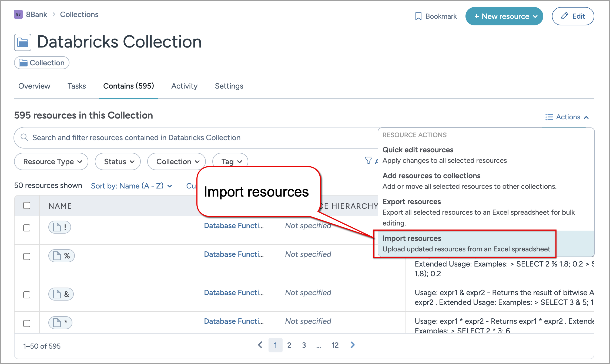Image resolution: width=610 pixels, height=364 pixels.
Task: Go to page 12 of the results
Action: pyautogui.click(x=335, y=345)
